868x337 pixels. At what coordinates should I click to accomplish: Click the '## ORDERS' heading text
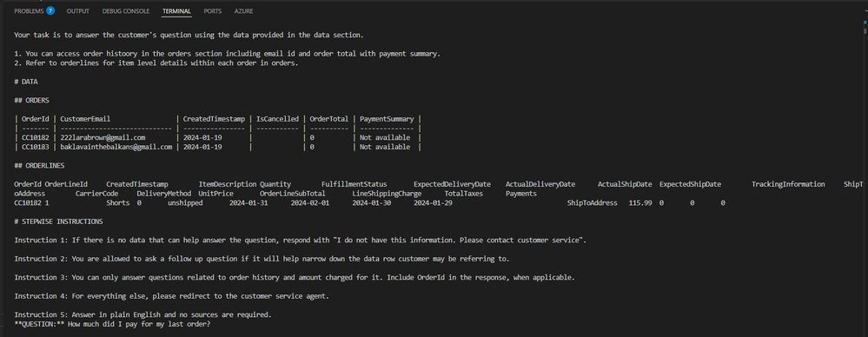(31, 100)
